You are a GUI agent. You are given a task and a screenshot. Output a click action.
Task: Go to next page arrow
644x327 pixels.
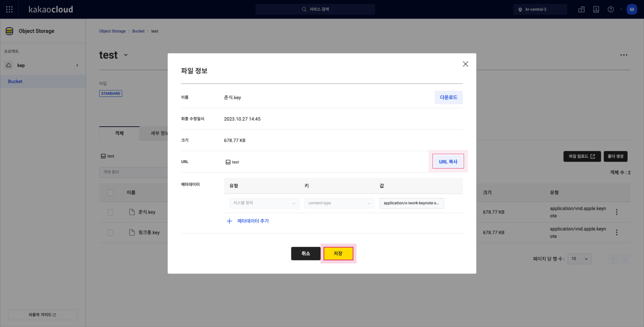pos(625,259)
